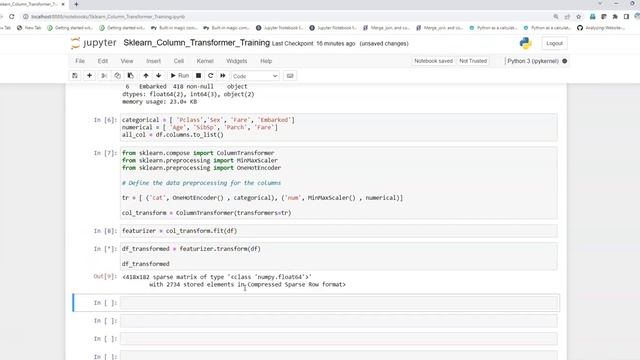
Task: Open the Help menu
Action: tap(266, 61)
